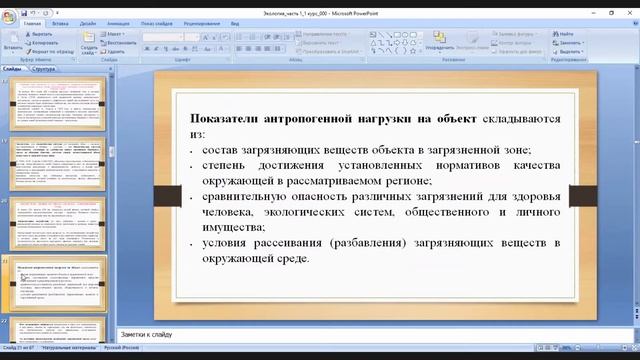Save via Quick Access floppy icon

pos(24,13)
